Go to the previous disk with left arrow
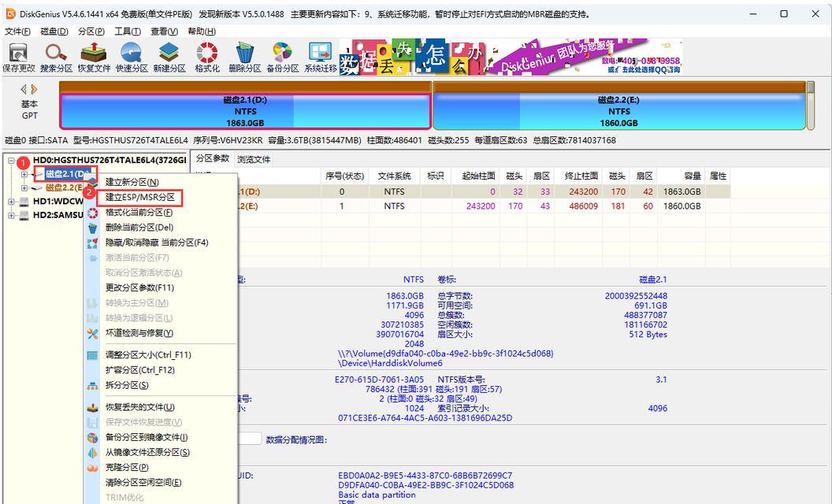Image resolution: width=832 pixels, height=504 pixels. (24, 89)
